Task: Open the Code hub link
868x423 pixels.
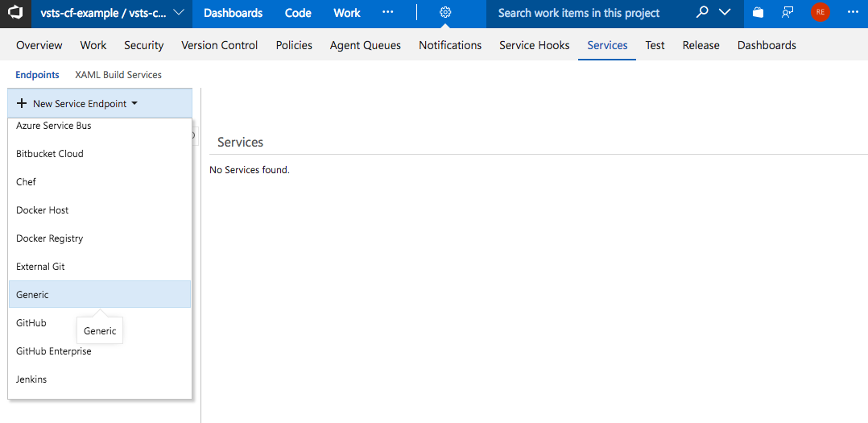Action: tap(298, 13)
